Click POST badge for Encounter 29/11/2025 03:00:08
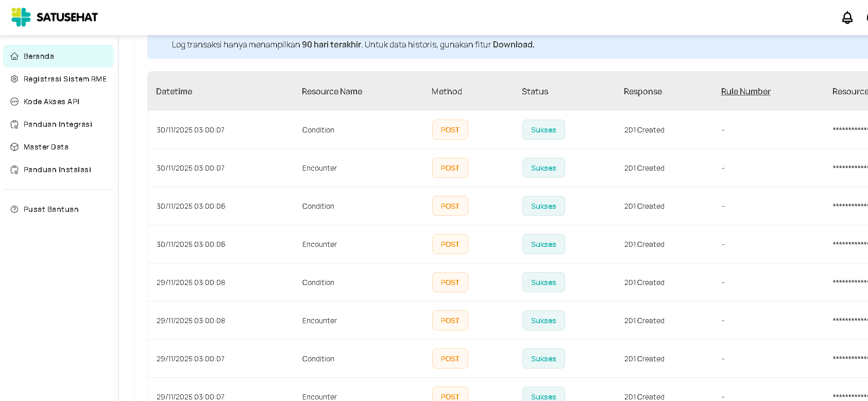 pos(450,321)
